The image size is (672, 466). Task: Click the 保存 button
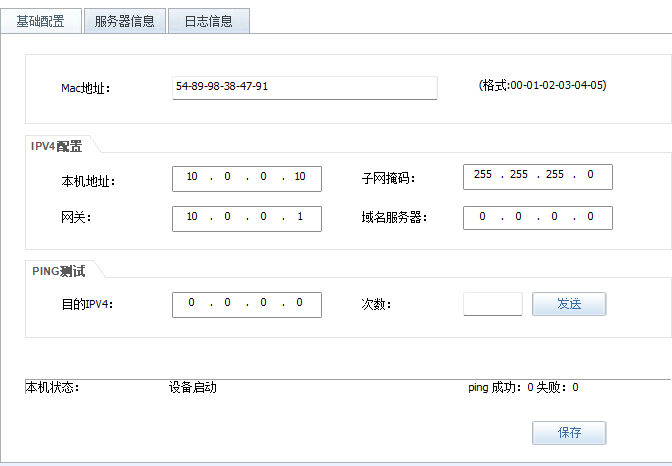(569, 433)
